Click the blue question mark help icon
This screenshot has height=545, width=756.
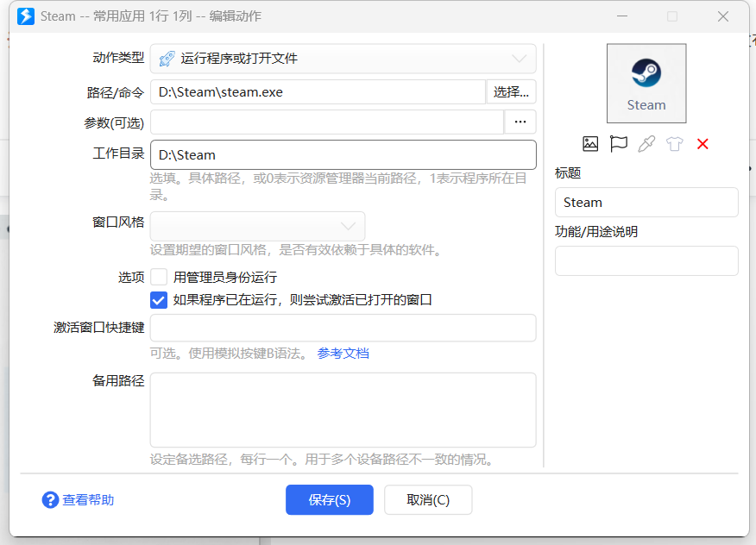51,499
